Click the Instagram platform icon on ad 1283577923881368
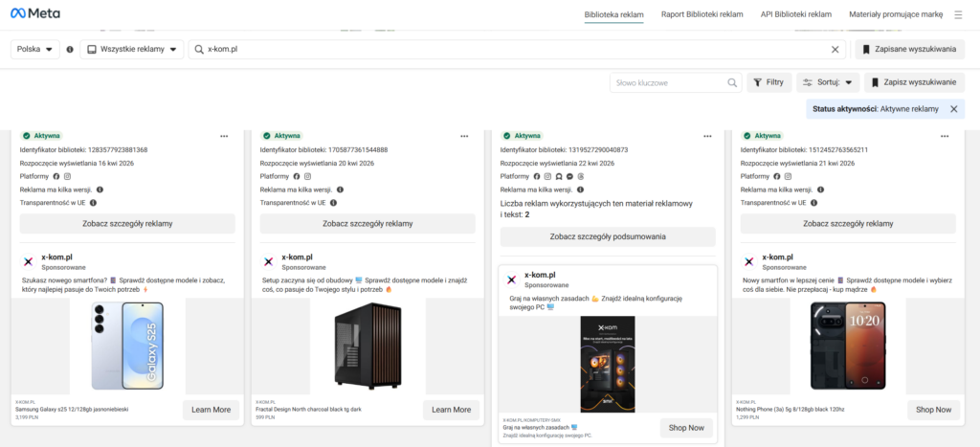980x447 pixels. 68,176
